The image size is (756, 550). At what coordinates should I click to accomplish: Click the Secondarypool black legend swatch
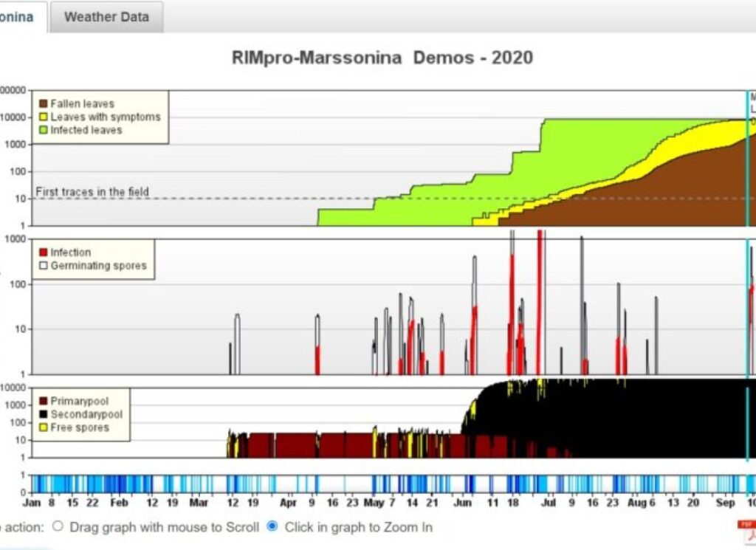coord(43,414)
